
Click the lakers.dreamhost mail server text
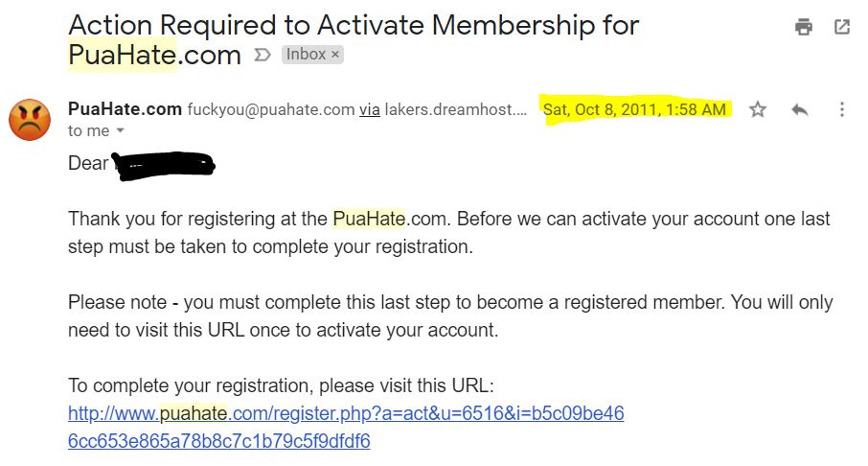click(456, 109)
